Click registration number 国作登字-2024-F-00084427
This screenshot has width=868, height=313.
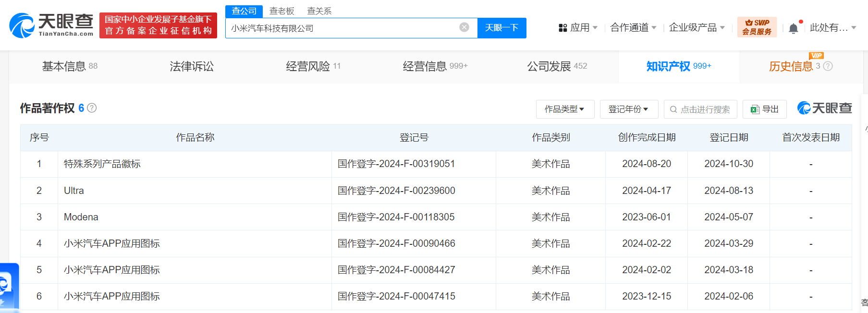click(x=396, y=270)
